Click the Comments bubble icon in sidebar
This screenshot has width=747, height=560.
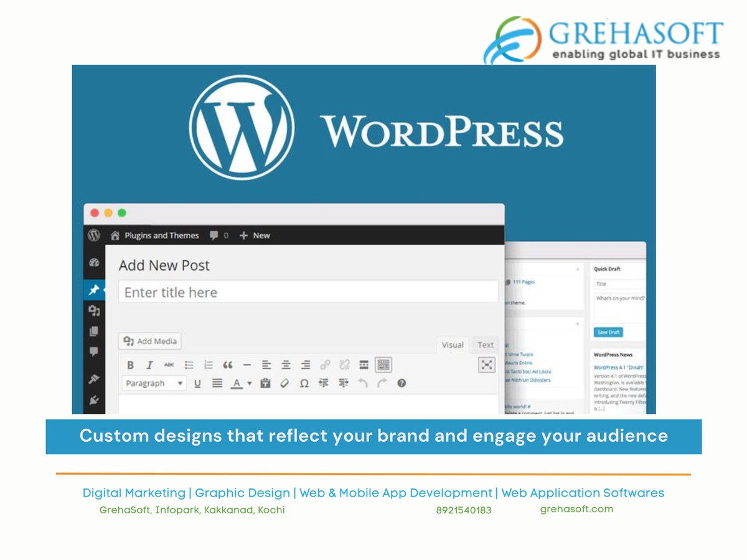pos(94,350)
